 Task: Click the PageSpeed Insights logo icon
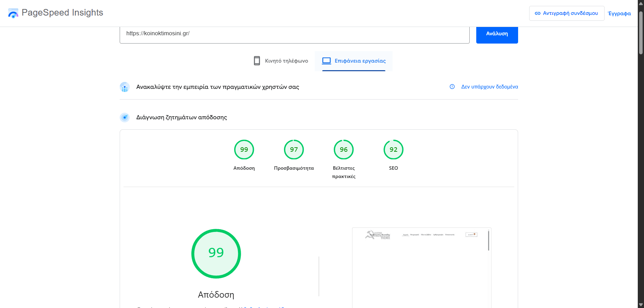(13, 13)
